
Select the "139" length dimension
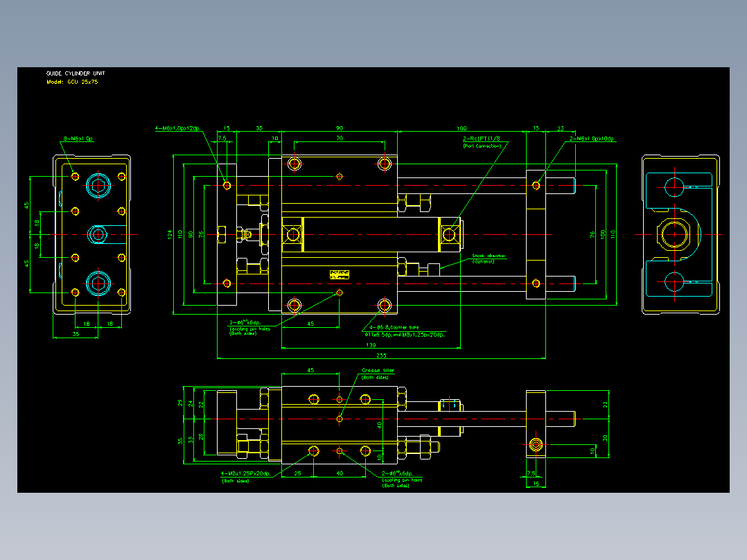pyautogui.click(x=371, y=345)
